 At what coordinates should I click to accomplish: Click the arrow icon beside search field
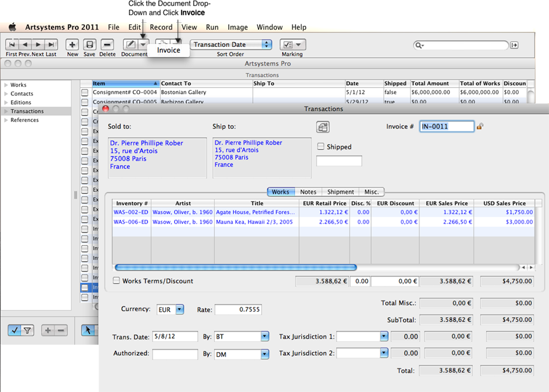coord(514,45)
